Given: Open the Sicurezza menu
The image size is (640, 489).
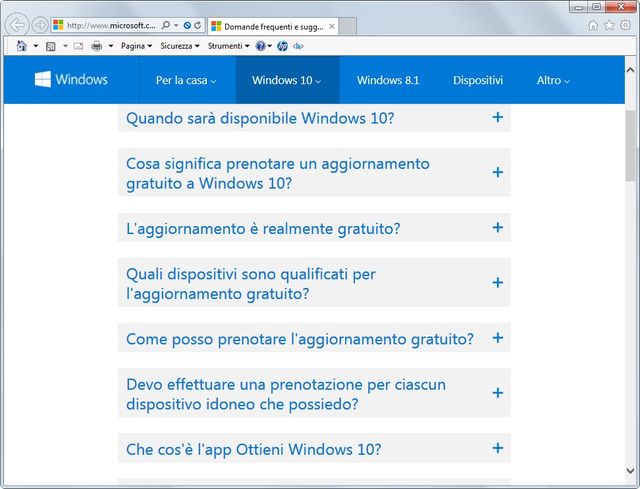Looking at the screenshot, I should coord(180,46).
